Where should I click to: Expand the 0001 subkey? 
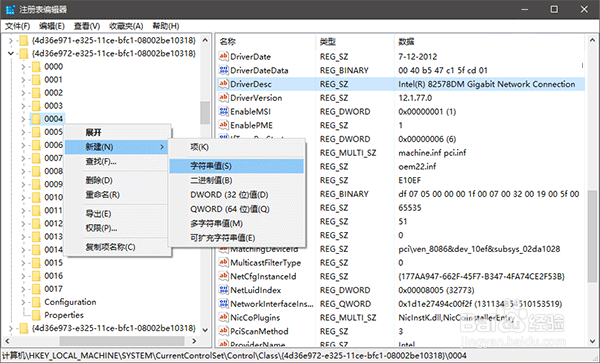click(x=23, y=80)
